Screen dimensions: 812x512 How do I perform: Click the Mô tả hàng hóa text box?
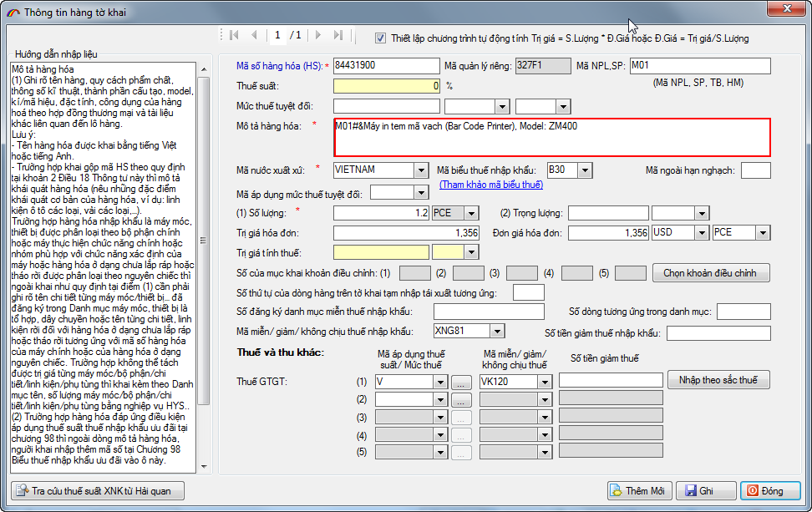[x=551, y=138]
